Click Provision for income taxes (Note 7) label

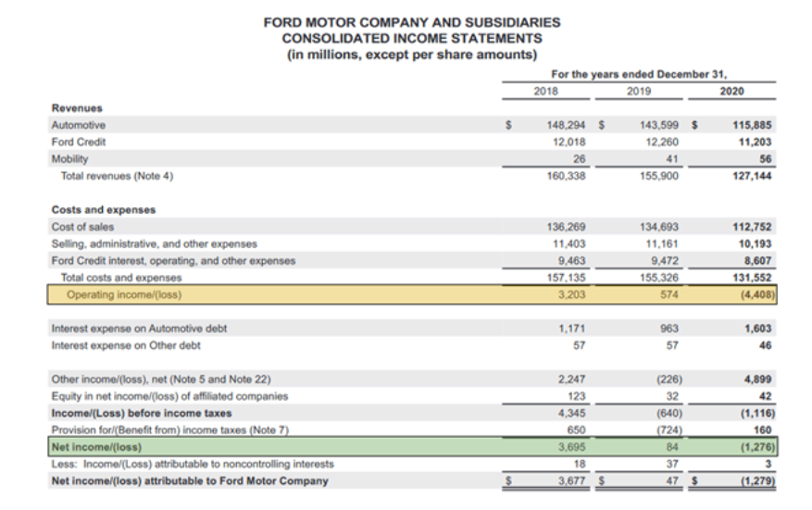[x=169, y=430]
